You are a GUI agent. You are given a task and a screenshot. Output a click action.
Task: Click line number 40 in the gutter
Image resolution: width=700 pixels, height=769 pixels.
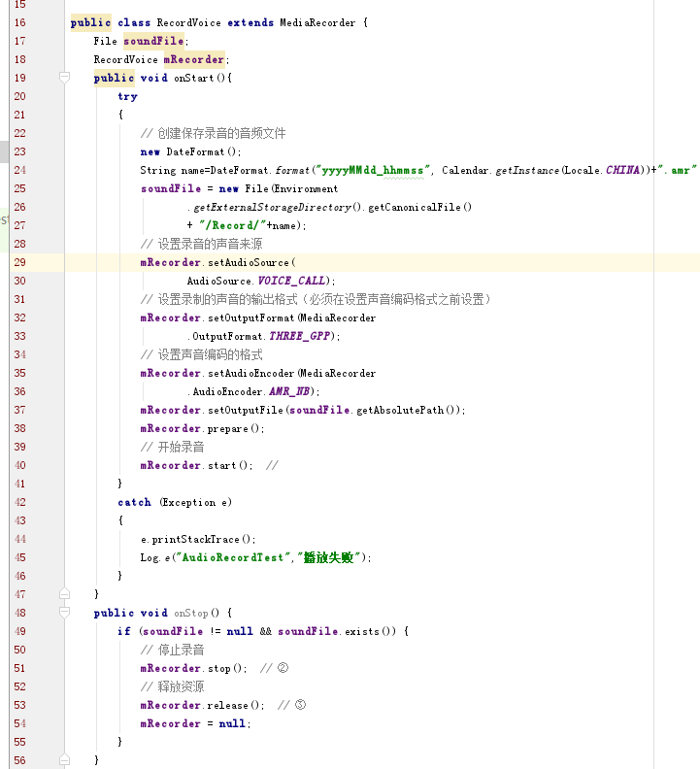[20, 465]
